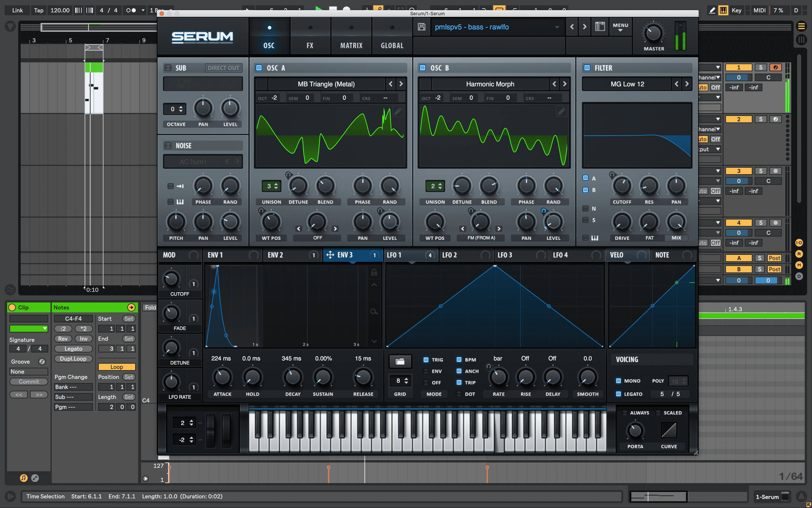Click next warp mode arrow under OSC A
Viewport: 812px width, 508px height.
click(x=335, y=229)
